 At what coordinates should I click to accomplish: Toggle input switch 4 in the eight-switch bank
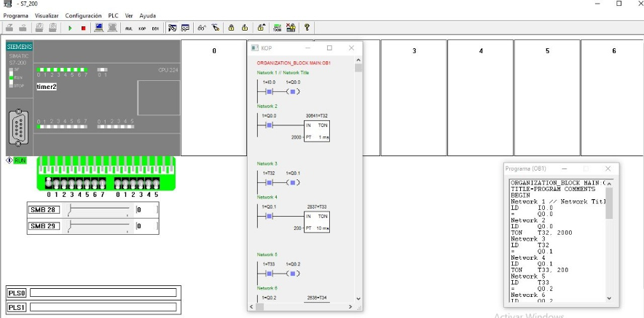pyautogui.click(x=79, y=184)
